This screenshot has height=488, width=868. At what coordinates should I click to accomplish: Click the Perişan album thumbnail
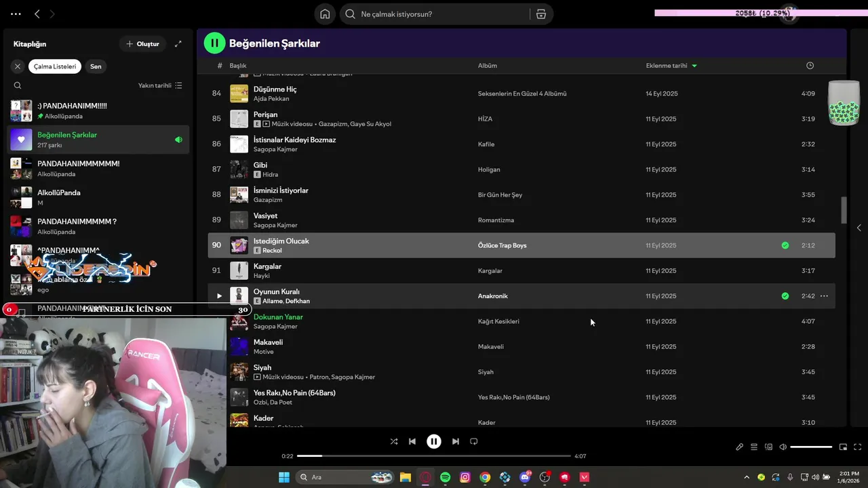[239, 119]
